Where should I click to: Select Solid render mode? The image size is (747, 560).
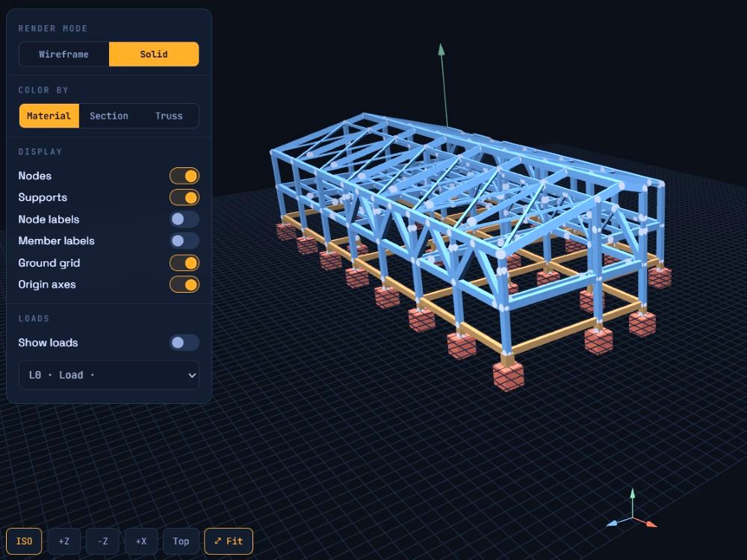(x=154, y=55)
